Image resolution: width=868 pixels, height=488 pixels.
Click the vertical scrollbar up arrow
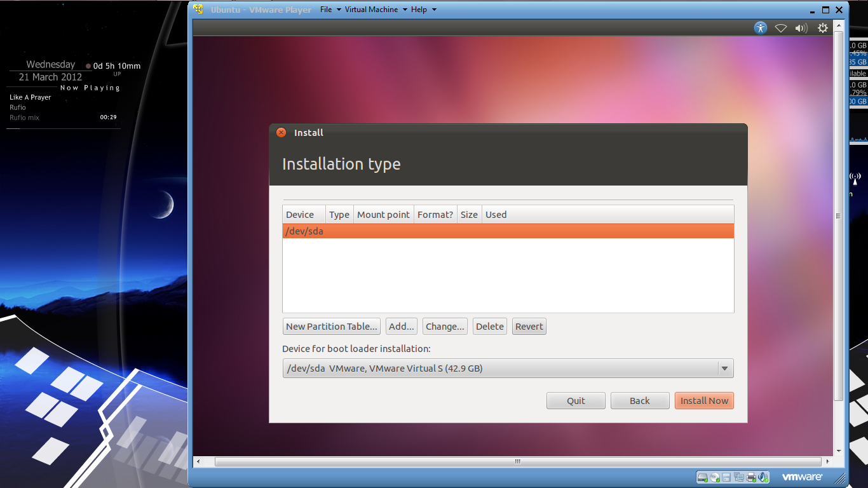coord(839,25)
